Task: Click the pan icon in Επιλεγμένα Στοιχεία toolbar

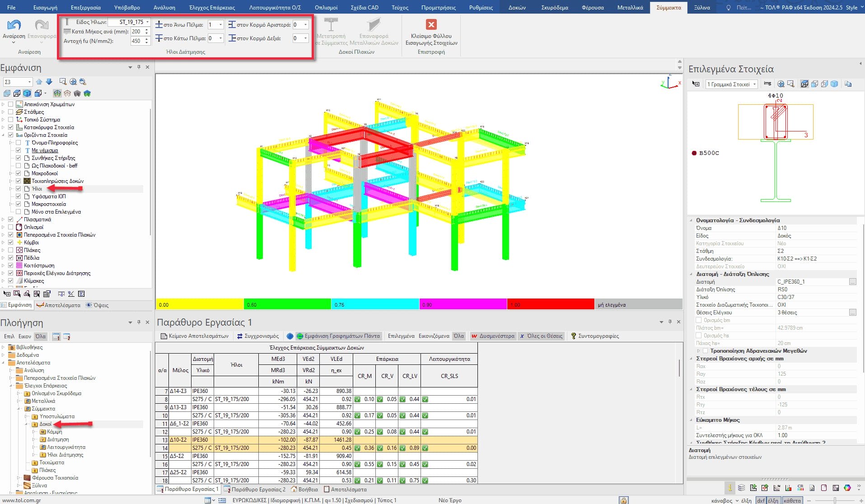Action: [781, 84]
